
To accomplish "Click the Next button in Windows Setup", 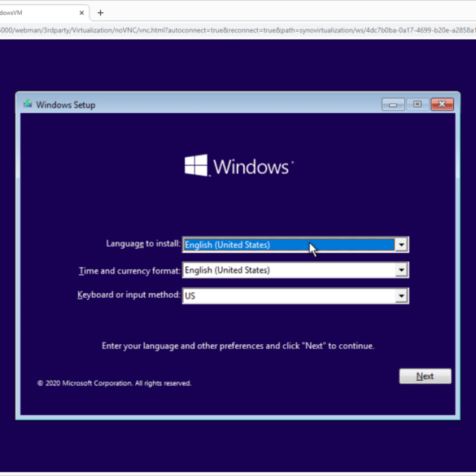I will point(425,376).
